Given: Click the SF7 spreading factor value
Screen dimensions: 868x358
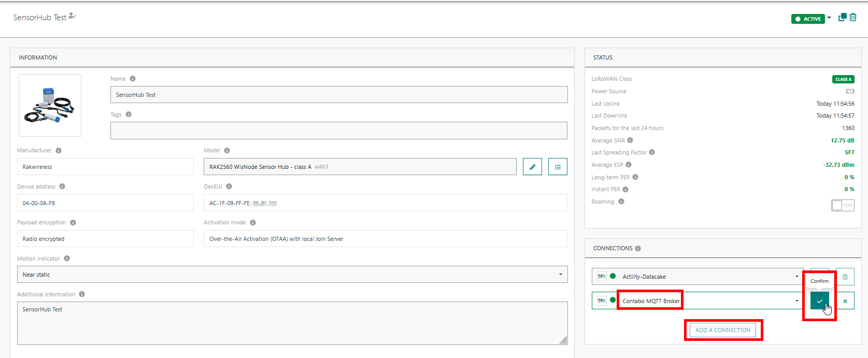Looking at the screenshot, I should [x=849, y=152].
